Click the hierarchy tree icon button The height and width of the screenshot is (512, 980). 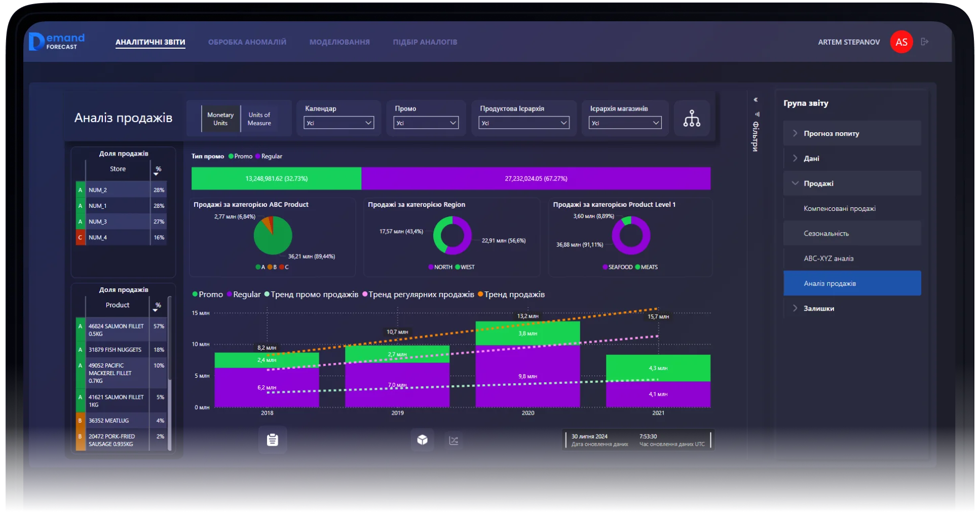tap(691, 119)
